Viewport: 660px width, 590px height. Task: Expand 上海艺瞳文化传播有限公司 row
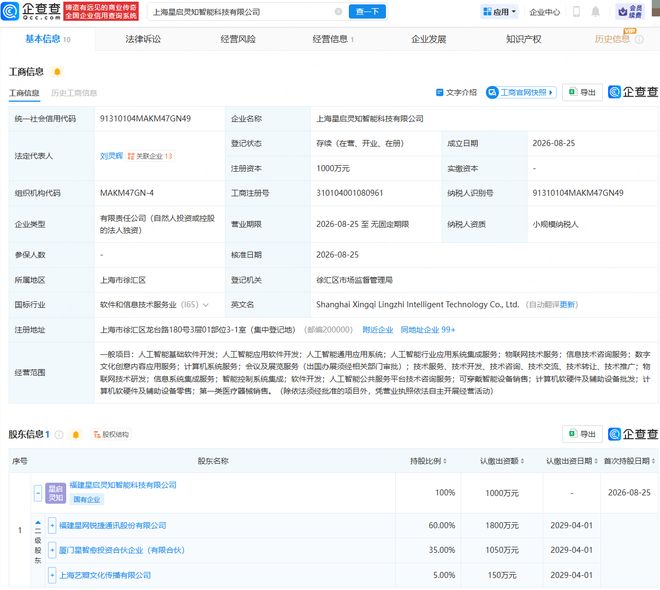(52, 575)
